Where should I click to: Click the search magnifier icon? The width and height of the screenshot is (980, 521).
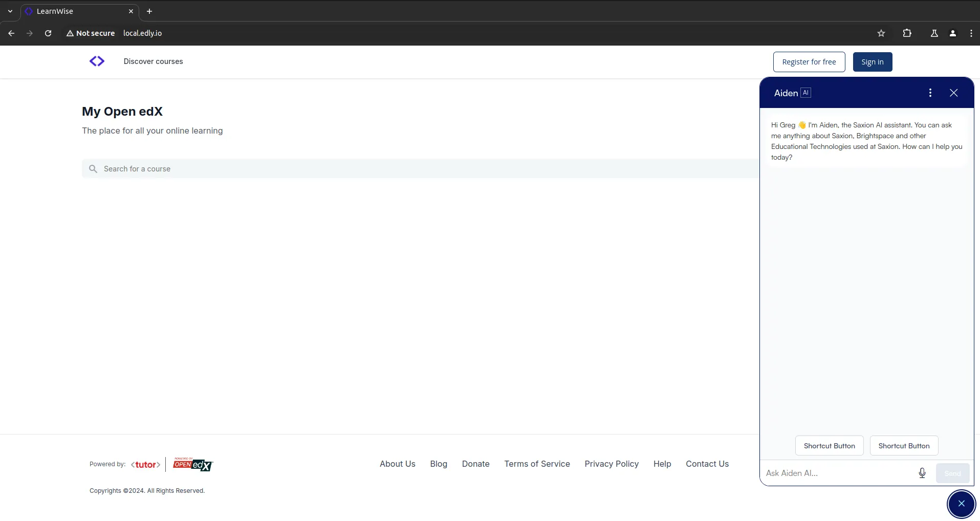93,169
